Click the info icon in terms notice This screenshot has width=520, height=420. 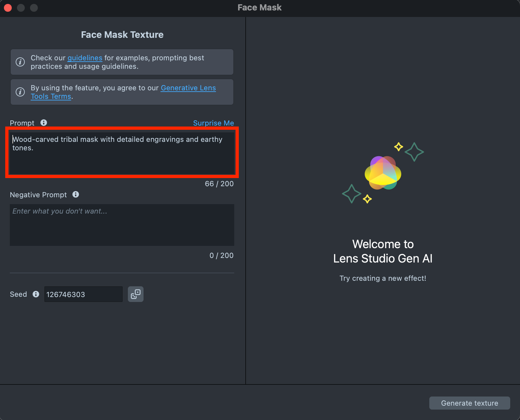pos(20,92)
